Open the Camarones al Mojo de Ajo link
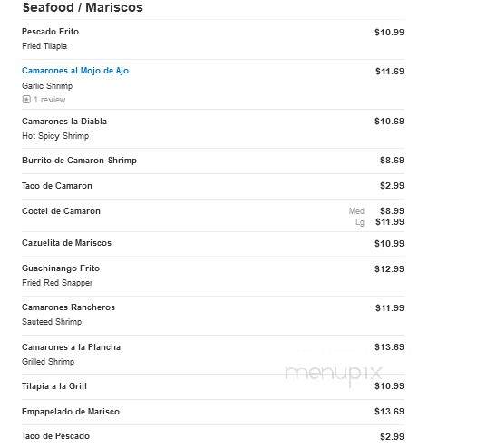Viewport: 496px width, 448px height. [75, 71]
